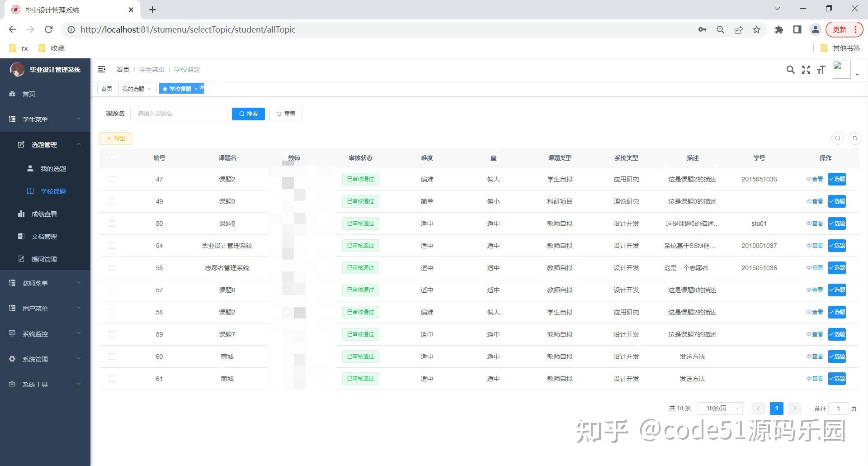The width and height of the screenshot is (868, 466).
Task: Collapse the 学生菜单 section
Action: tap(78, 119)
